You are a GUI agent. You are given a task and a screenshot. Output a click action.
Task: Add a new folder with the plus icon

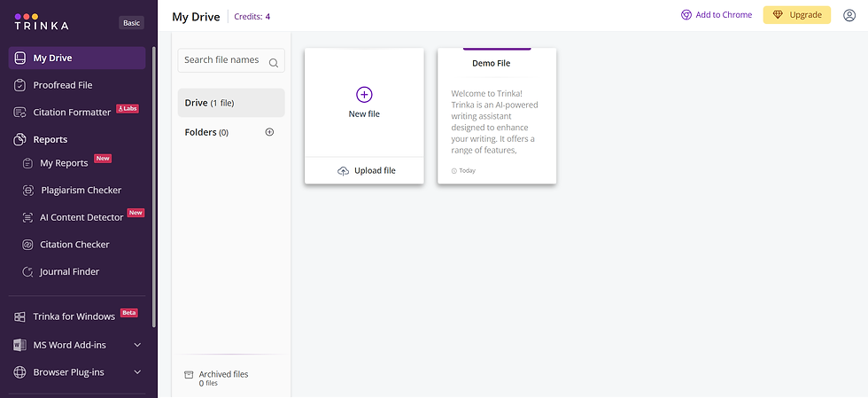pyautogui.click(x=269, y=132)
